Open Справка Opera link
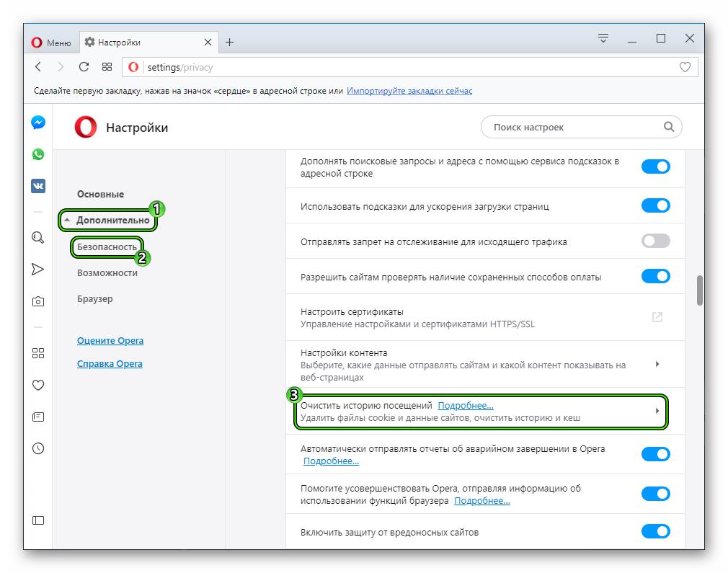The width and height of the screenshot is (728, 573). point(110,364)
